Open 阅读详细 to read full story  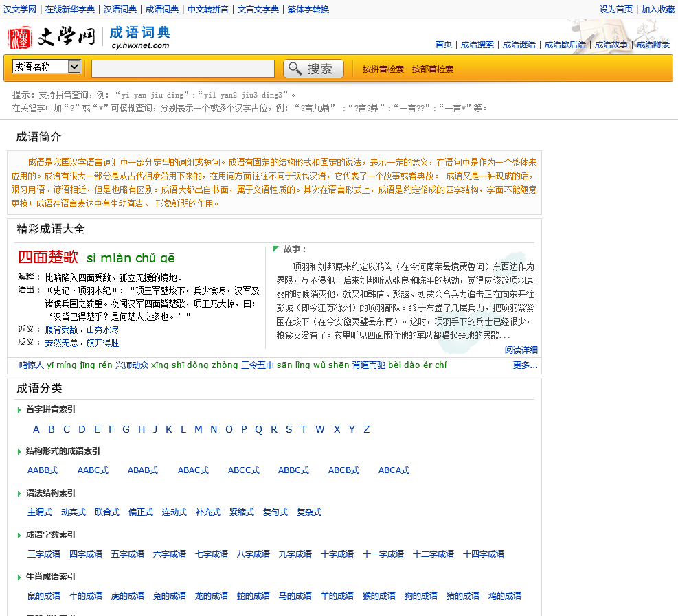(521, 350)
